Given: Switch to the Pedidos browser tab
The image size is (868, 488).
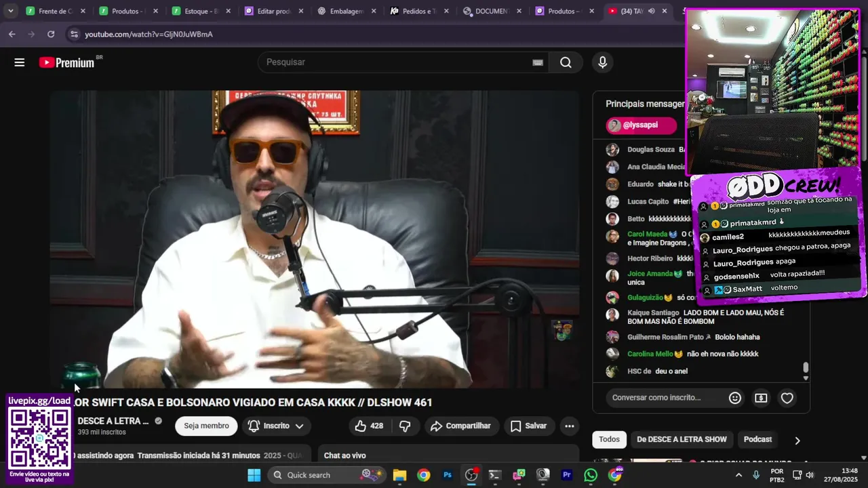Looking at the screenshot, I should (x=420, y=11).
